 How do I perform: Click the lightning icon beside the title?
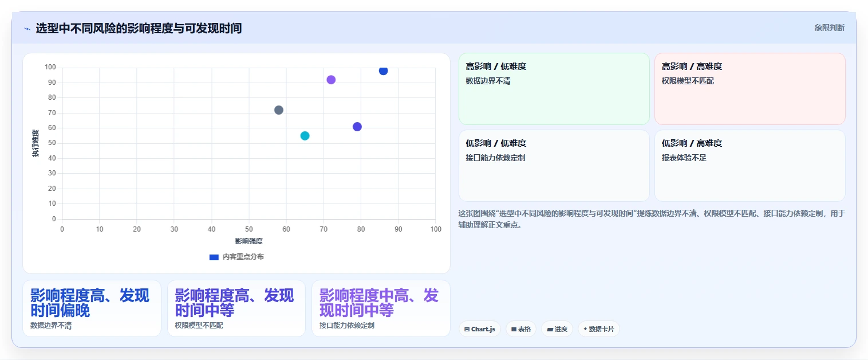pos(27,29)
